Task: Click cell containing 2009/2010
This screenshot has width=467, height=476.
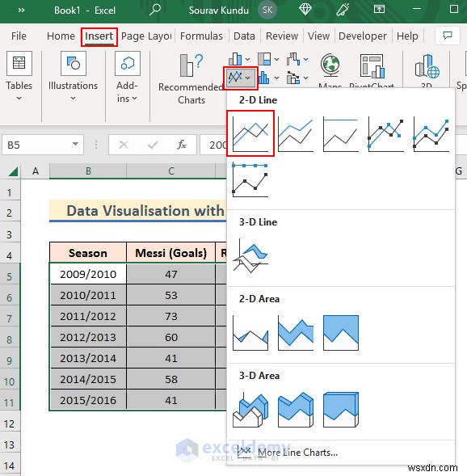Action: click(88, 274)
